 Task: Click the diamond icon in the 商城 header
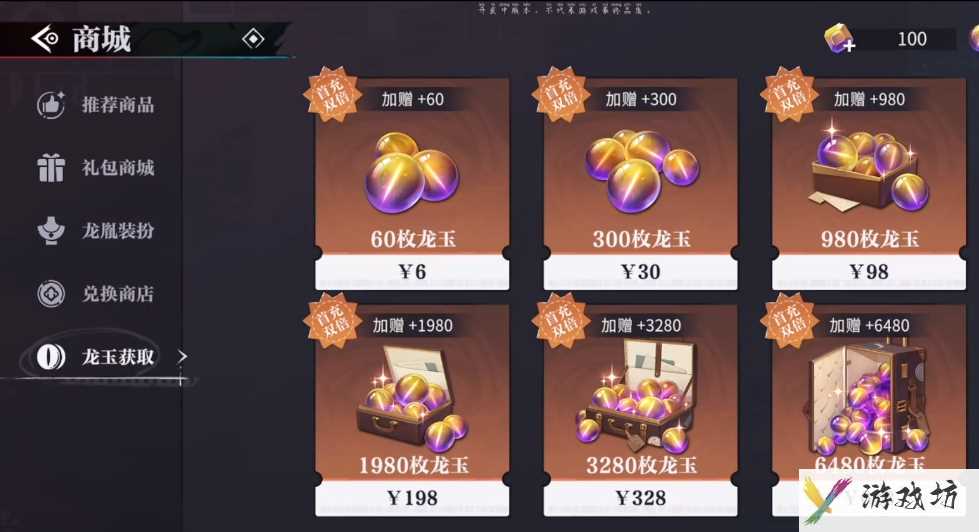click(253, 39)
